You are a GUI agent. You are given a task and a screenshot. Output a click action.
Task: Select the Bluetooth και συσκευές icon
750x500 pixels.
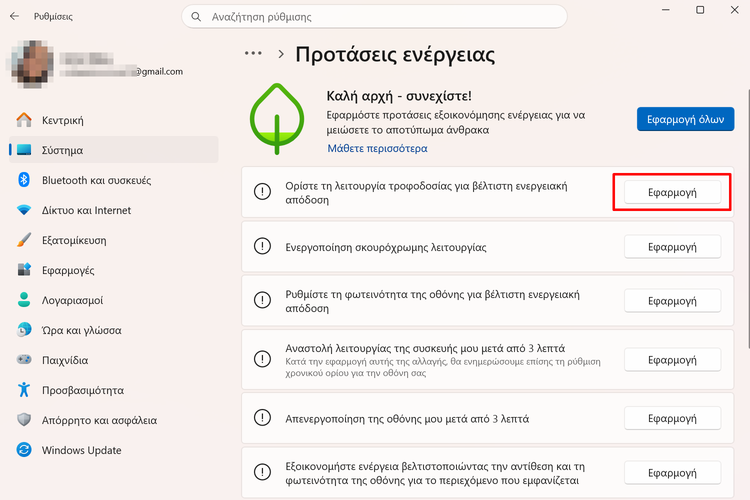[25, 180]
